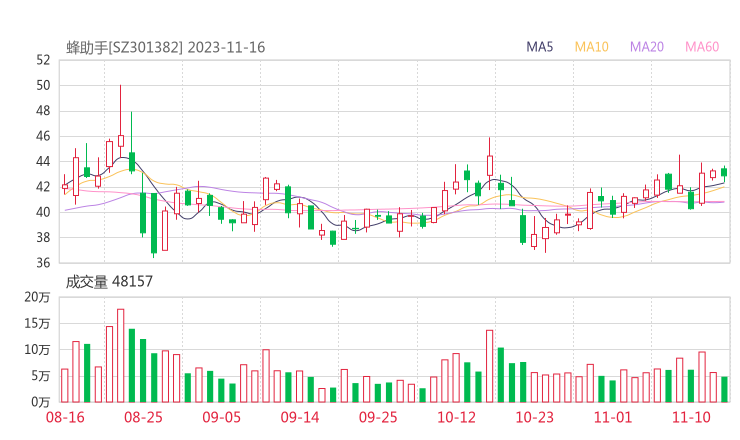This screenshot has width=740, height=440.
Task: Click the 08-16 date axis label
Action: pyautogui.click(x=65, y=417)
